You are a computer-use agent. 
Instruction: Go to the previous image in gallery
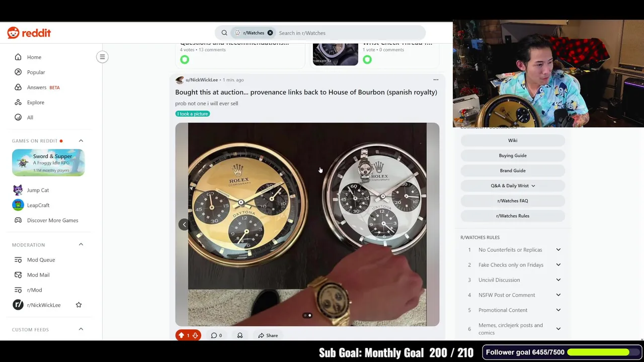pyautogui.click(x=184, y=225)
